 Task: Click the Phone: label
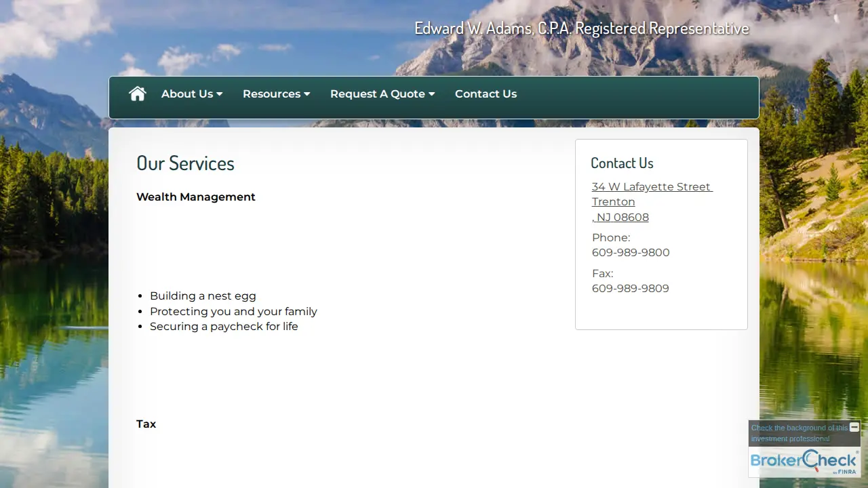pyautogui.click(x=611, y=237)
